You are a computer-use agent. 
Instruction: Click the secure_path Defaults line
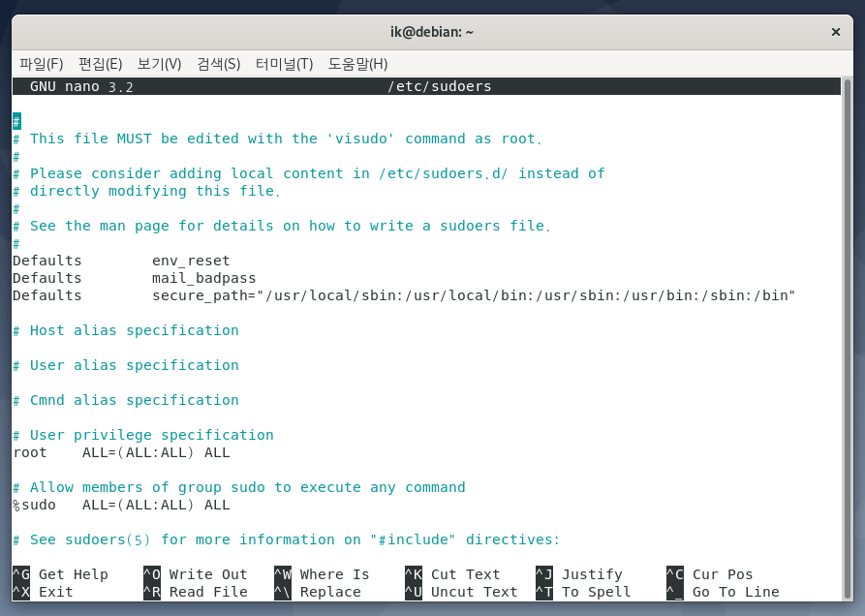(404, 295)
